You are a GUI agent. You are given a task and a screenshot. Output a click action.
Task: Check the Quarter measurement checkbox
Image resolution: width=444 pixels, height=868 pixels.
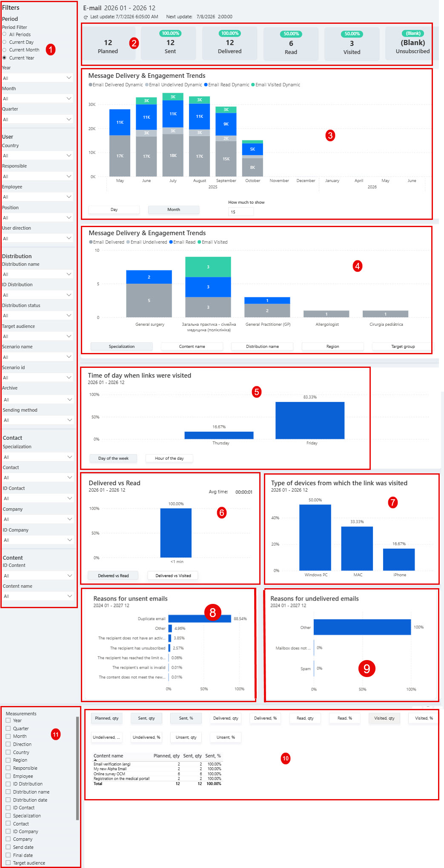point(8,729)
